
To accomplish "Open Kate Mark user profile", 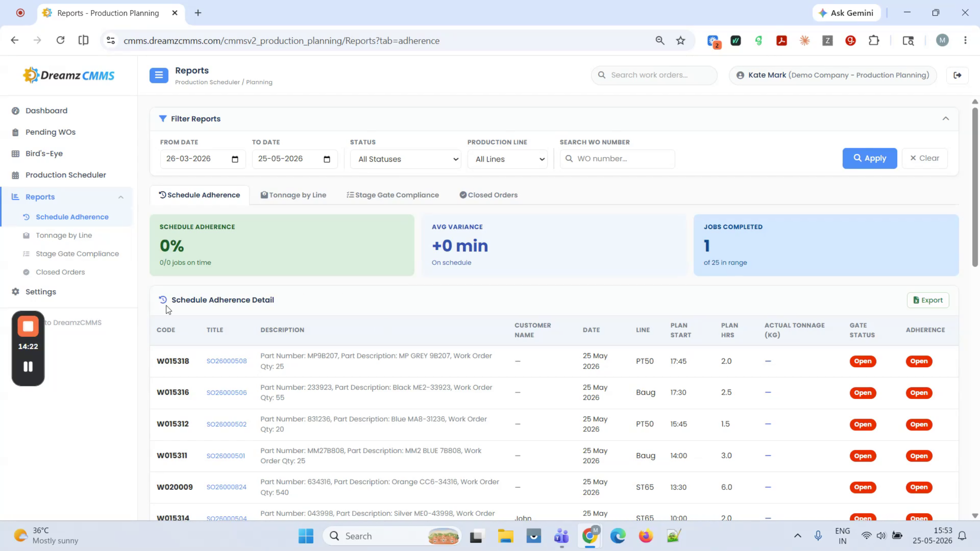I will pos(833,75).
